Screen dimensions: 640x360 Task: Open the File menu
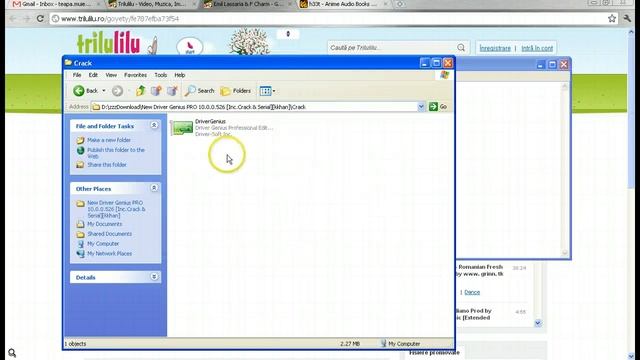click(x=77, y=75)
